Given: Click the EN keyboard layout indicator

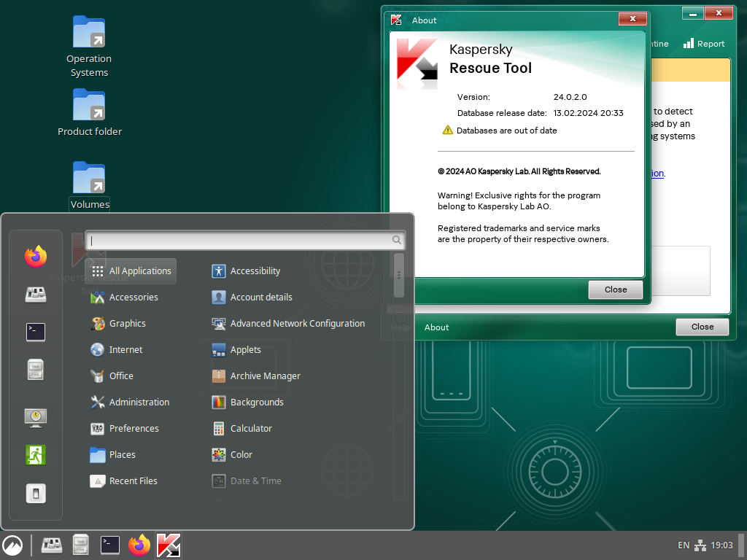Looking at the screenshot, I should [684, 545].
